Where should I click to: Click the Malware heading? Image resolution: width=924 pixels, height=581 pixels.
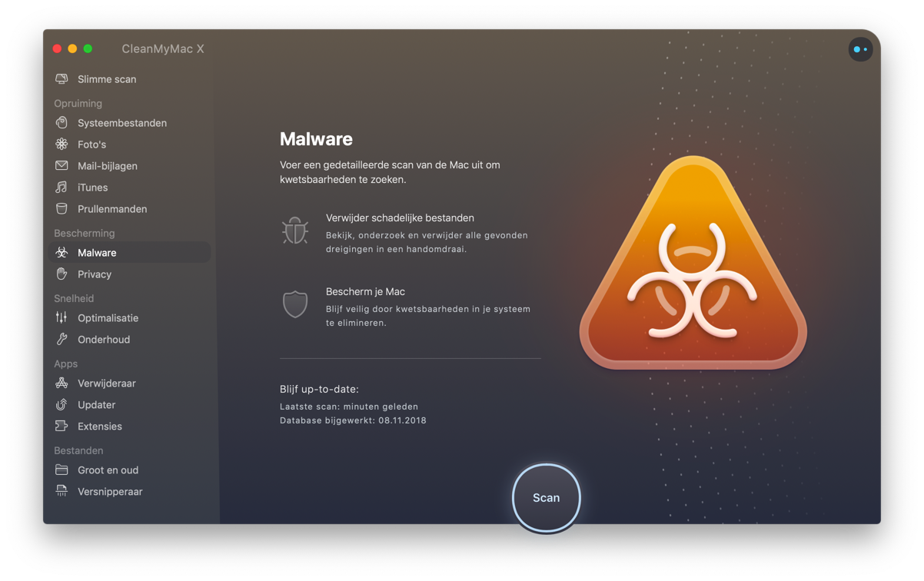(x=316, y=139)
